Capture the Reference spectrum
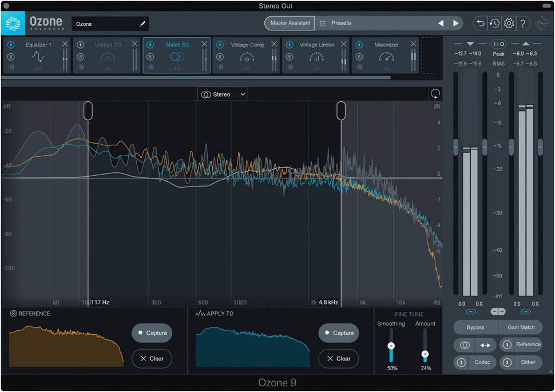The height and width of the screenshot is (392, 555). (x=151, y=333)
